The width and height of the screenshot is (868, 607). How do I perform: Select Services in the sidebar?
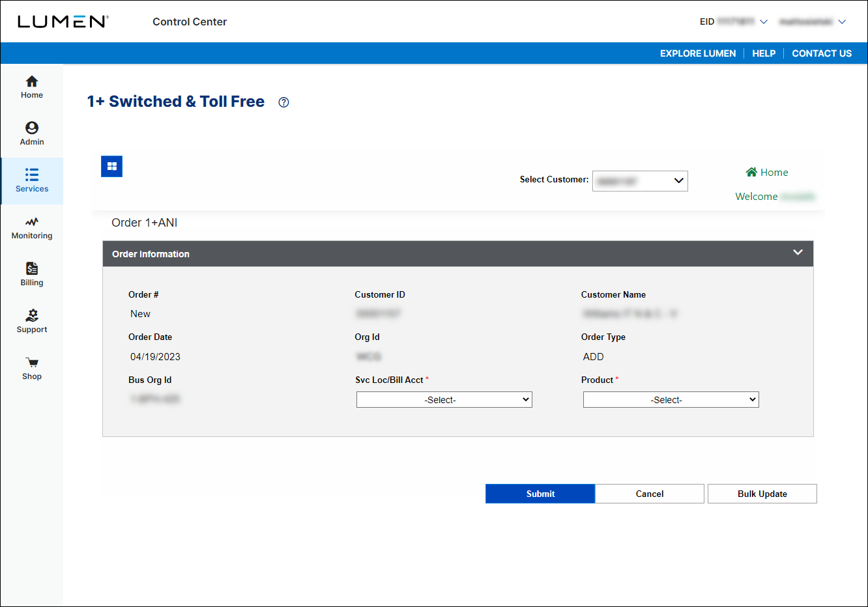pos(32,181)
